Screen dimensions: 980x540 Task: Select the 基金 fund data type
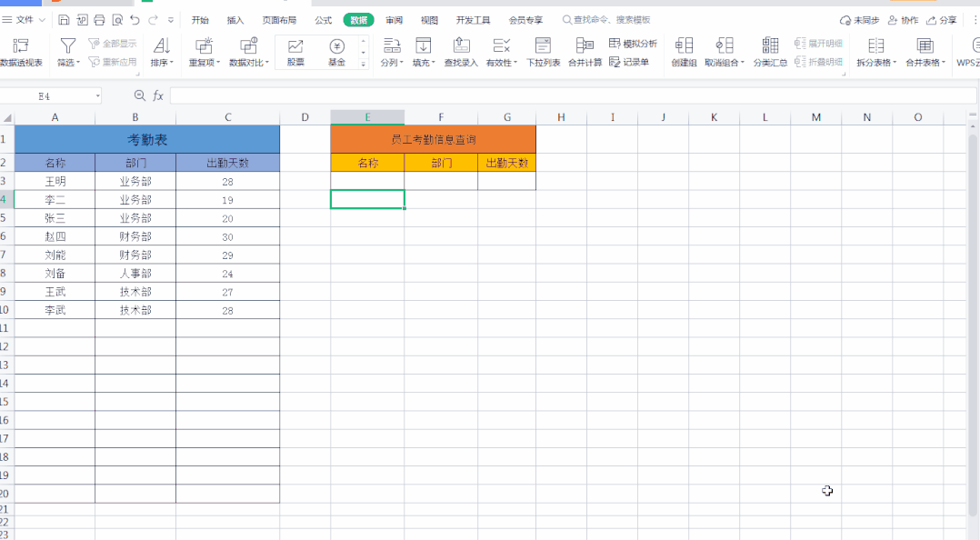(337, 52)
